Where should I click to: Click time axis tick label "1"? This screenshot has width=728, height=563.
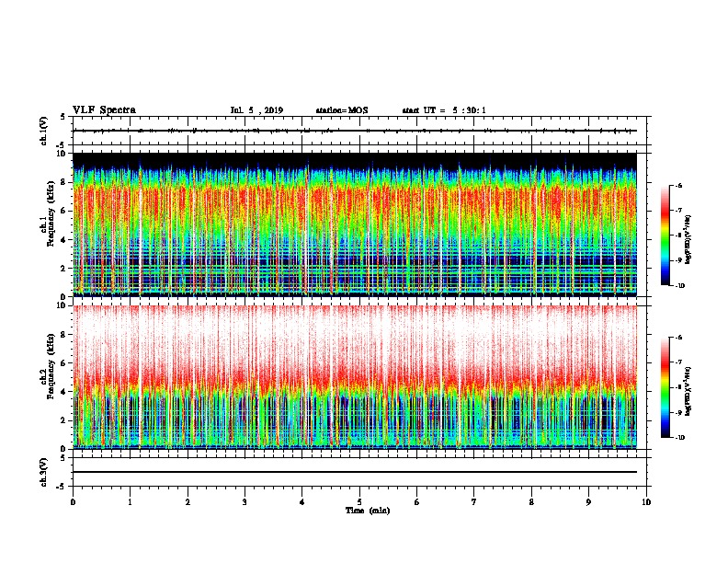coord(131,502)
